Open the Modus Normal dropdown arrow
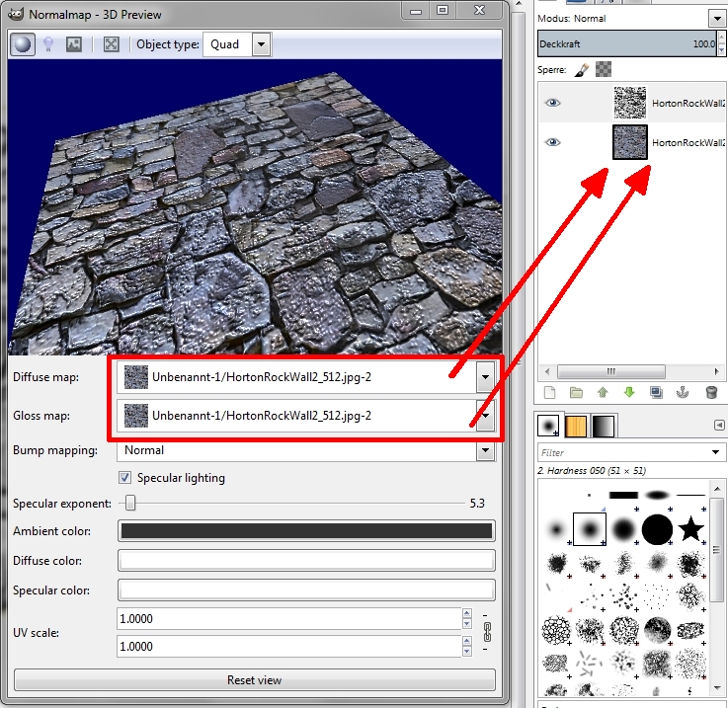728x708 pixels. (716, 19)
